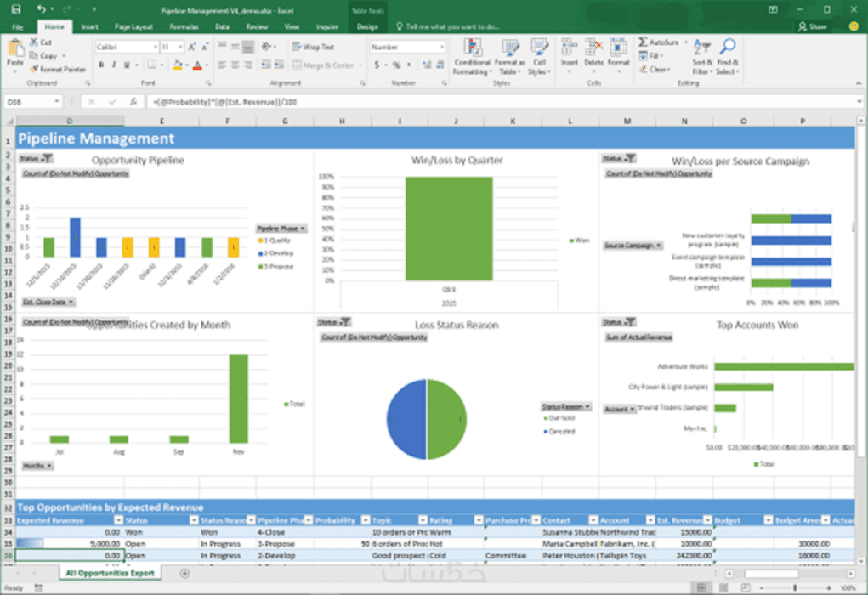
Task: Click the Save icon in title bar
Action: [15, 8]
